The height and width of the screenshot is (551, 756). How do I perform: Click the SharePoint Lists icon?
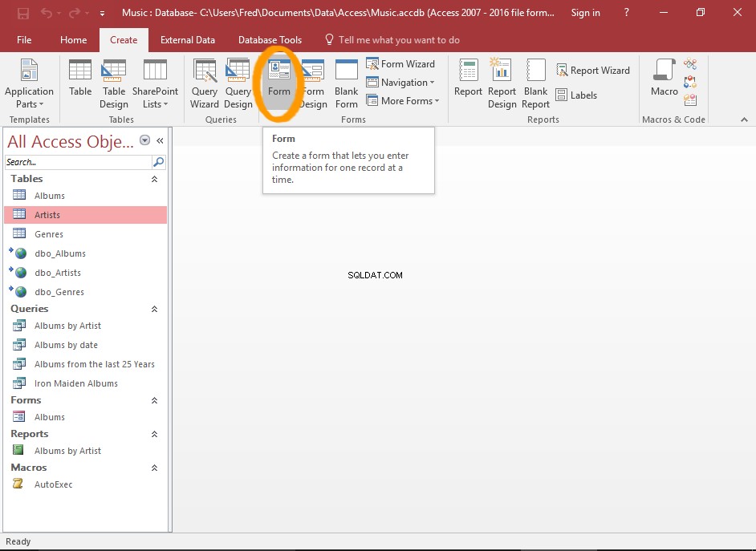(155, 83)
